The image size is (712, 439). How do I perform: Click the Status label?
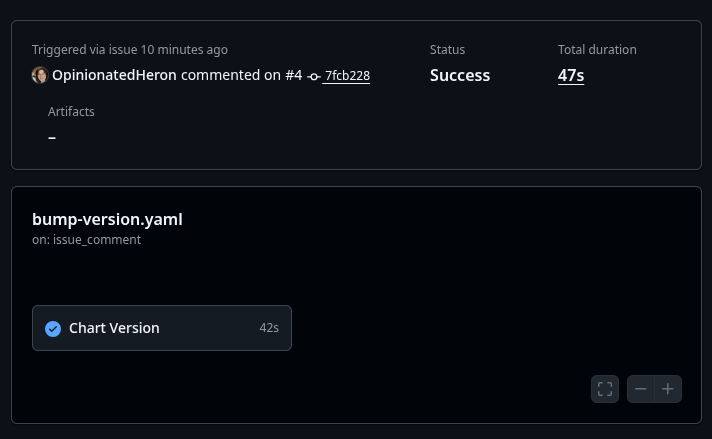[x=447, y=50]
